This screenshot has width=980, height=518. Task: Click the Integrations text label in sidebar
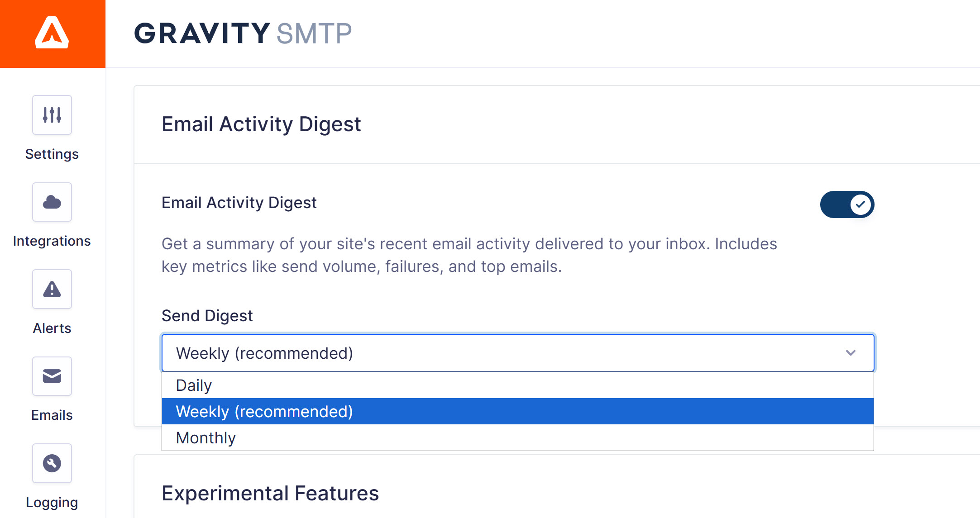pyautogui.click(x=52, y=241)
